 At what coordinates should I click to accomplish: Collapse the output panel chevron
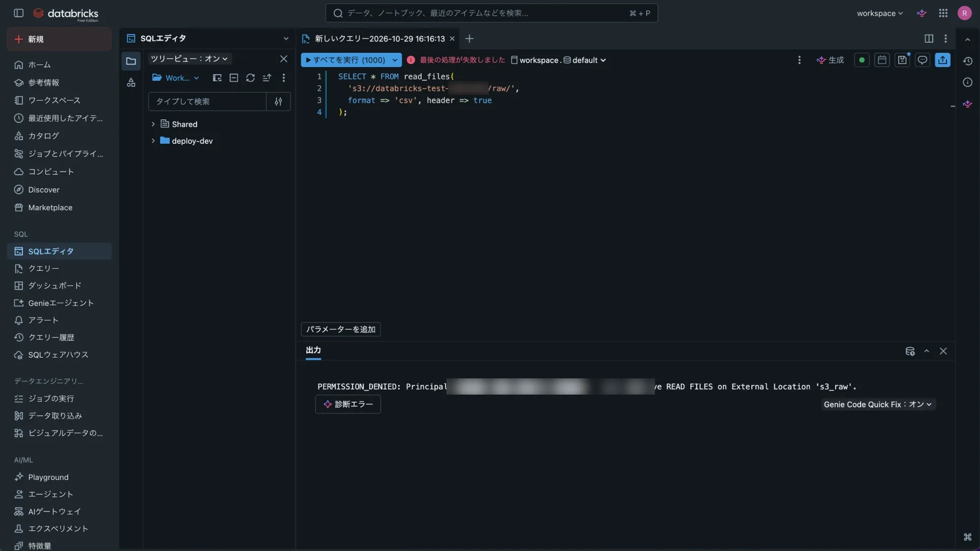point(926,351)
